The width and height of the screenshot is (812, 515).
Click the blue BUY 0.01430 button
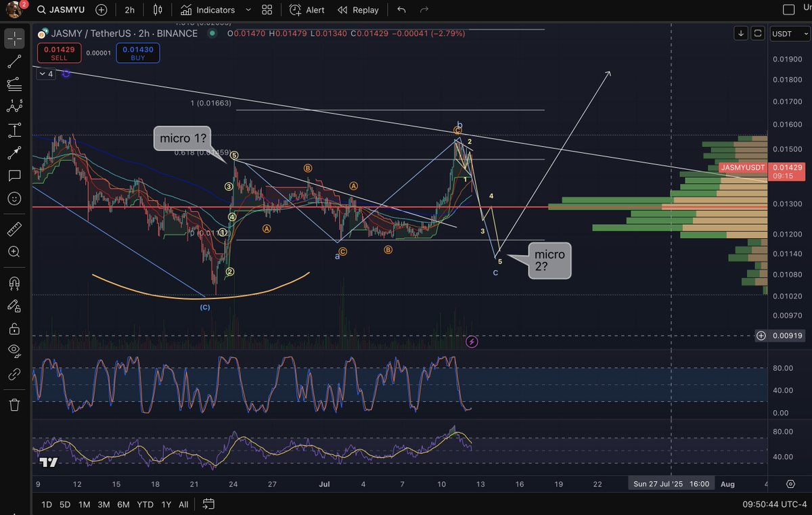click(x=138, y=53)
